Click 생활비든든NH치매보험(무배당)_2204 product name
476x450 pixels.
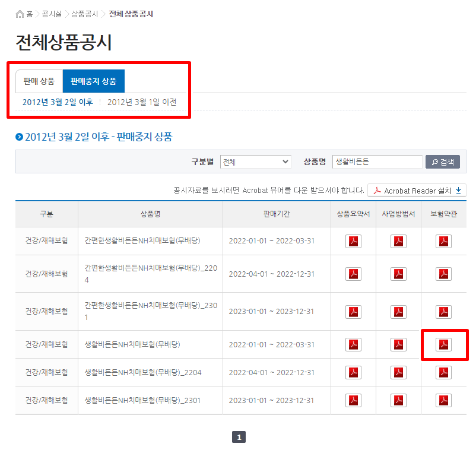coord(143,373)
